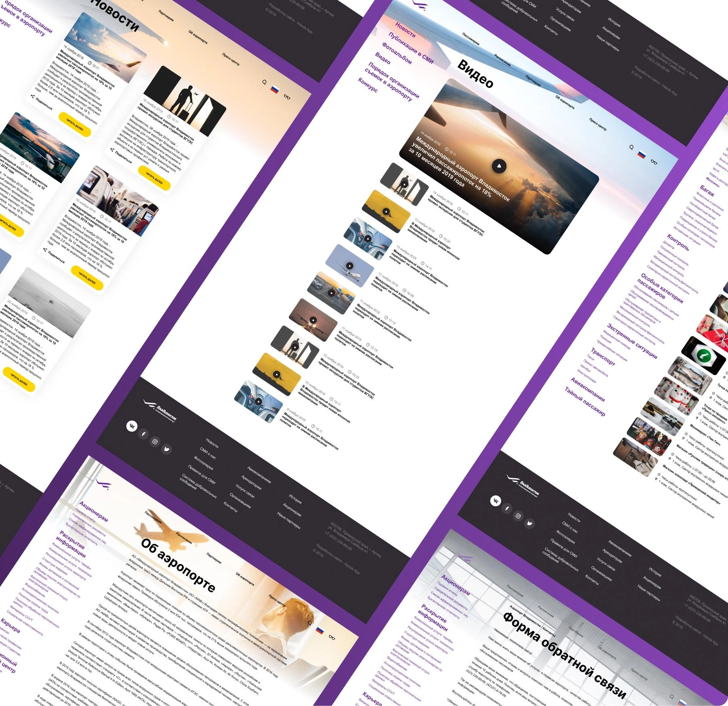Open Facebook icon in footer below Новости page
This screenshot has width=728, height=706.
(143, 434)
